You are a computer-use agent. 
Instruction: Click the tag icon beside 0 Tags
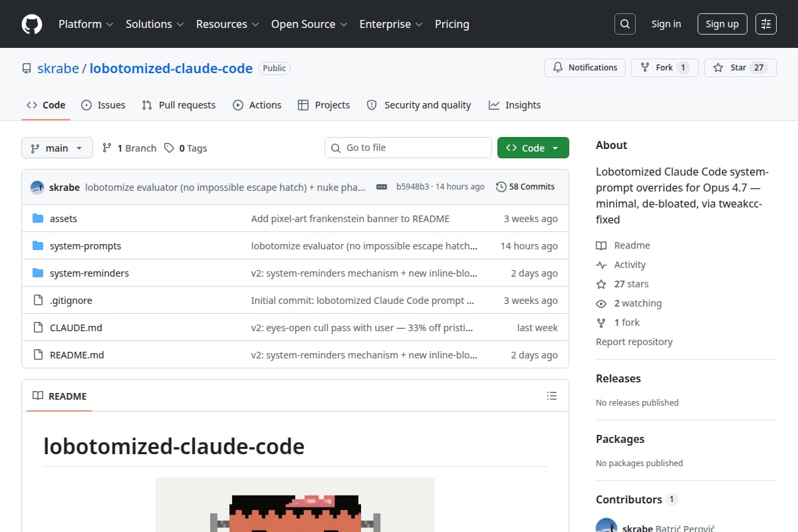pos(169,148)
